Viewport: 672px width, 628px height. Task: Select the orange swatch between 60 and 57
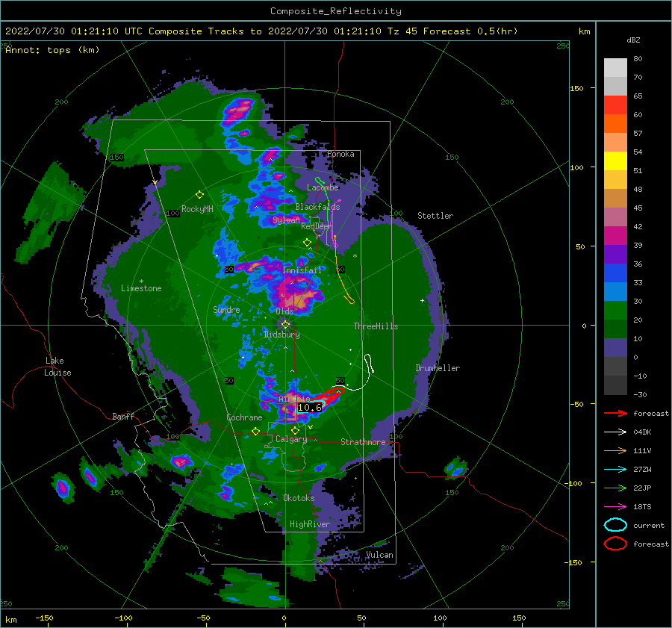(615, 123)
